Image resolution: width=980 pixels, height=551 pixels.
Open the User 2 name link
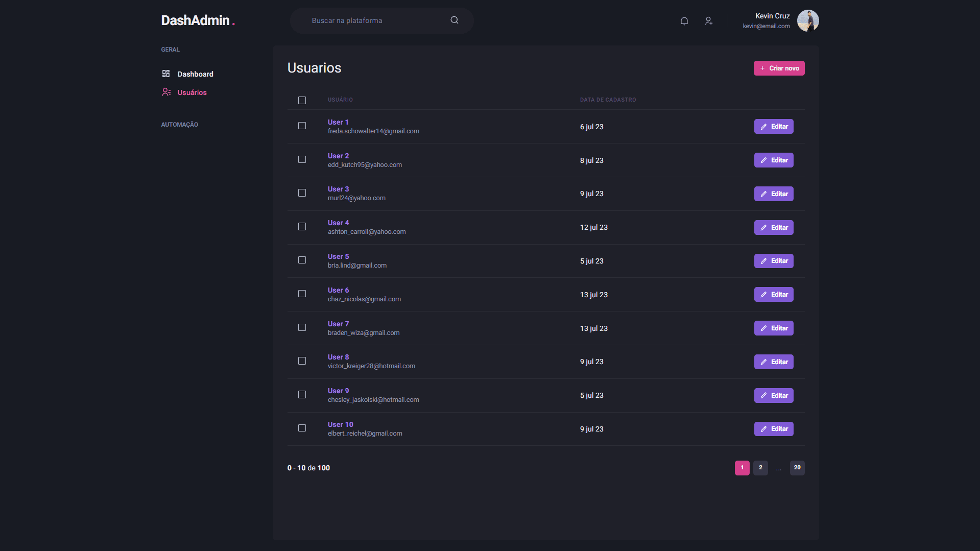pos(338,156)
